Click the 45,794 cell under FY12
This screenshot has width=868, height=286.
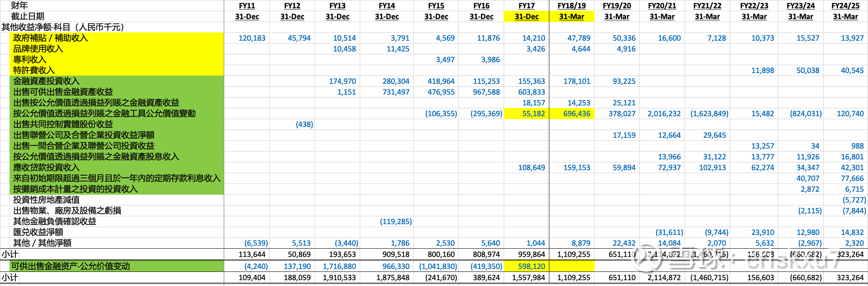pyautogui.click(x=299, y=38)
